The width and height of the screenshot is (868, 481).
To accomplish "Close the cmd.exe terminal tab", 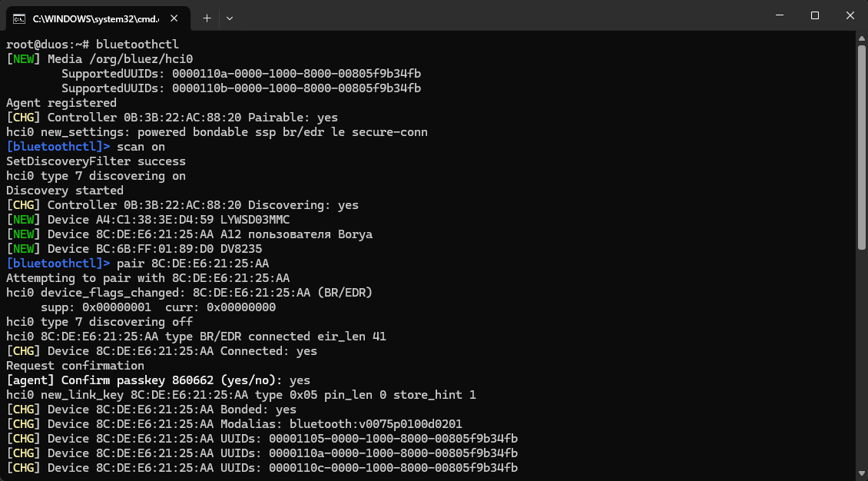I will tap(178, 17).
